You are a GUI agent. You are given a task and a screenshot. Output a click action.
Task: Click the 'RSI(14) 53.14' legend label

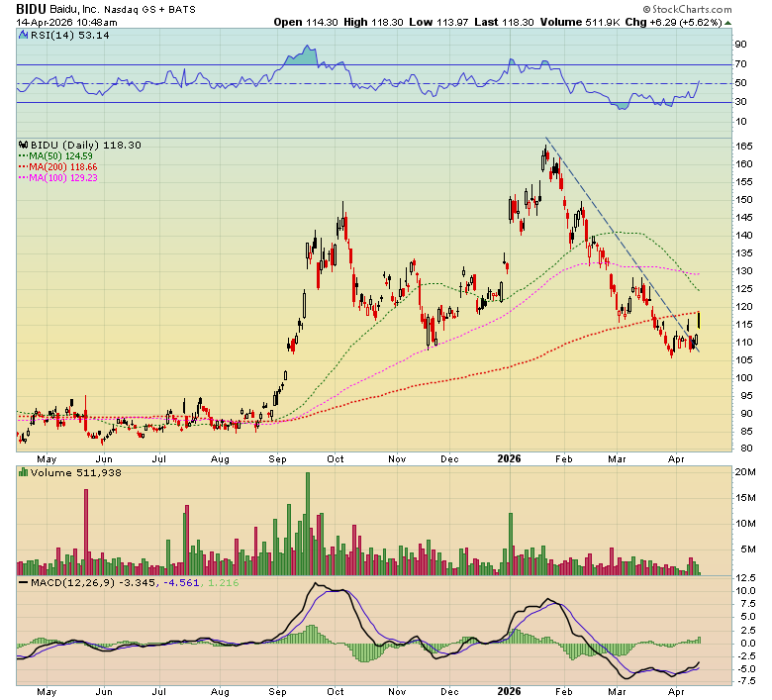70,35
